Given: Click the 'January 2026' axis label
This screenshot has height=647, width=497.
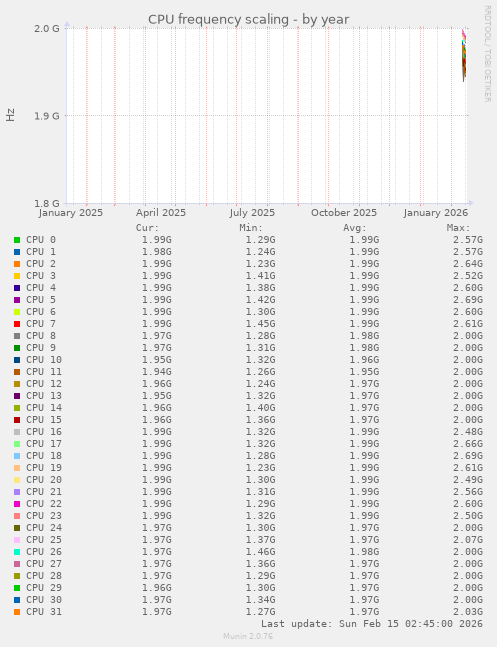Looking at the screenshot, I should (x=436, y=213).
